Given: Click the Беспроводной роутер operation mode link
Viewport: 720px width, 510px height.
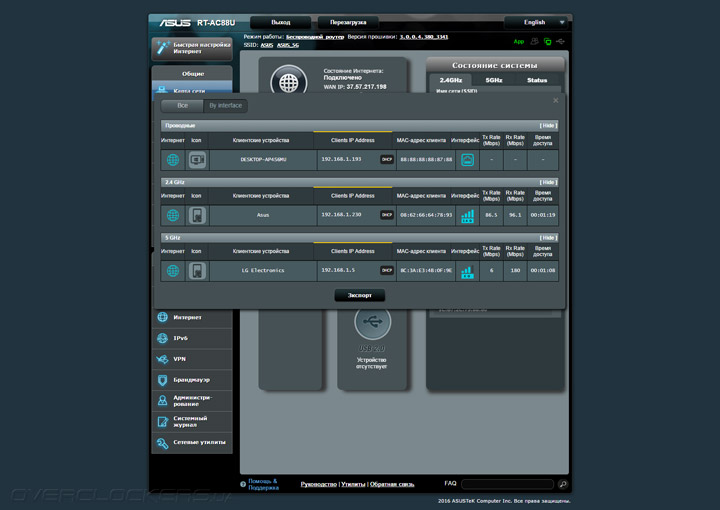Looking at the screenshot, I should click(315, 37).
